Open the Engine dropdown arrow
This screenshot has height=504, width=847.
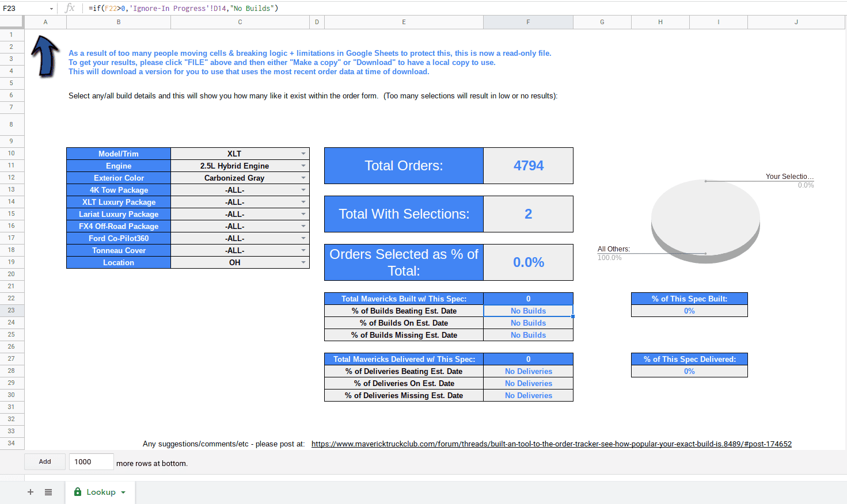(303, 166)
